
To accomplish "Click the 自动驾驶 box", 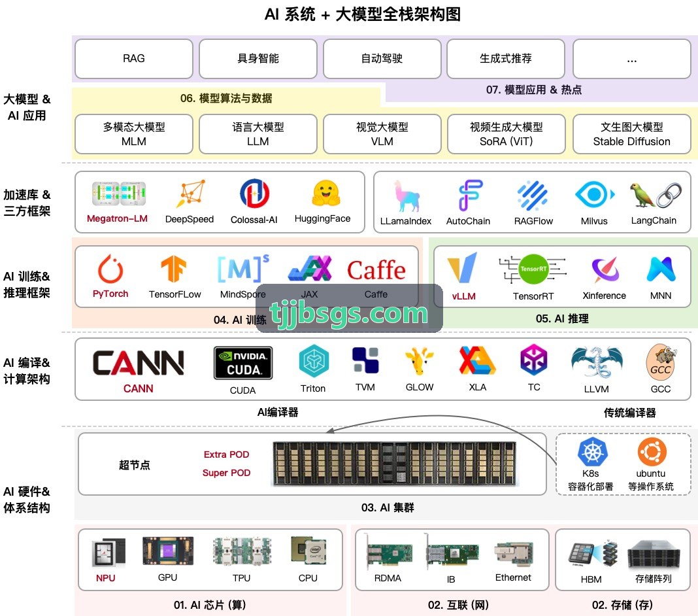I will point(382,59).
